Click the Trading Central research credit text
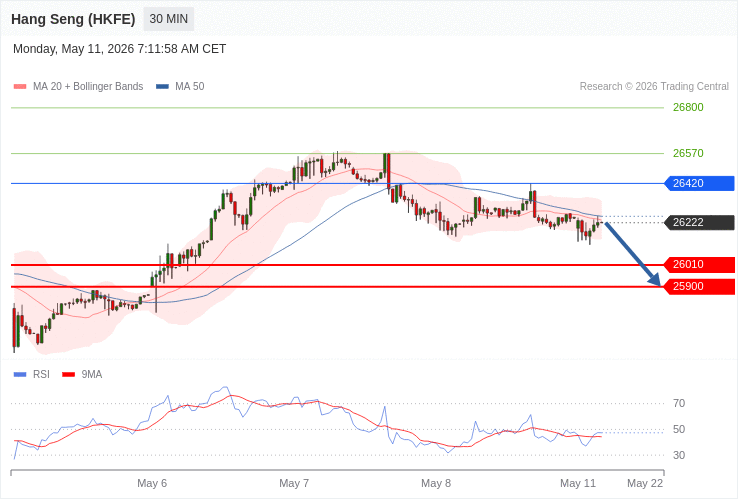The height and width of the screenshot is (500, 738). click(x=654, y=87)
